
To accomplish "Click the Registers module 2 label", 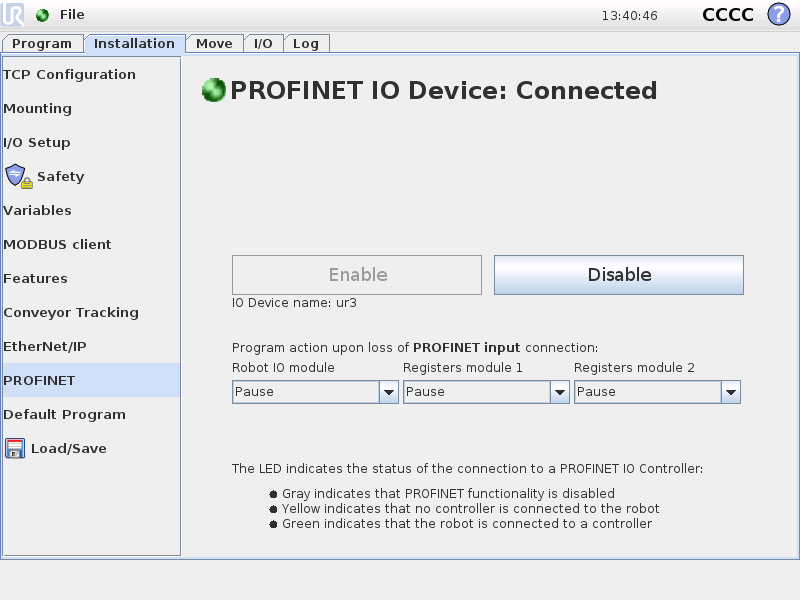I will click(634, 367).
